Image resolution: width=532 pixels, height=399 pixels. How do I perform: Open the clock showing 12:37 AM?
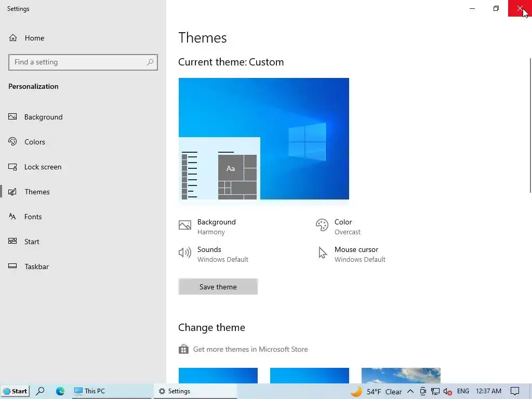(488, 391)
